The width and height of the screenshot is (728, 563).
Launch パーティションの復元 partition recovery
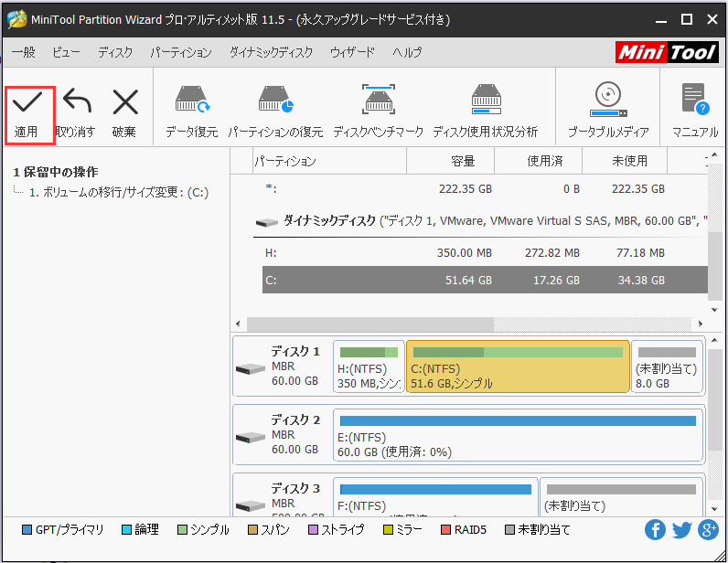274,101
